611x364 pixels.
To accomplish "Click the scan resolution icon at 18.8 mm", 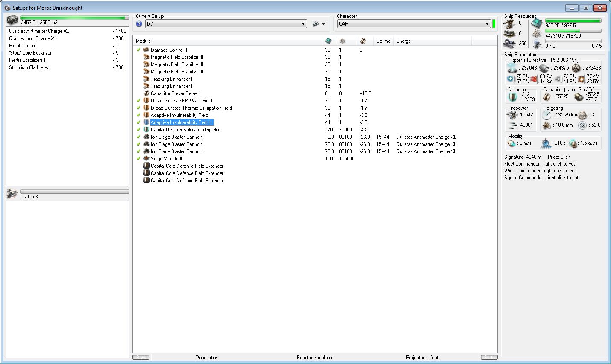I will 547,125.
